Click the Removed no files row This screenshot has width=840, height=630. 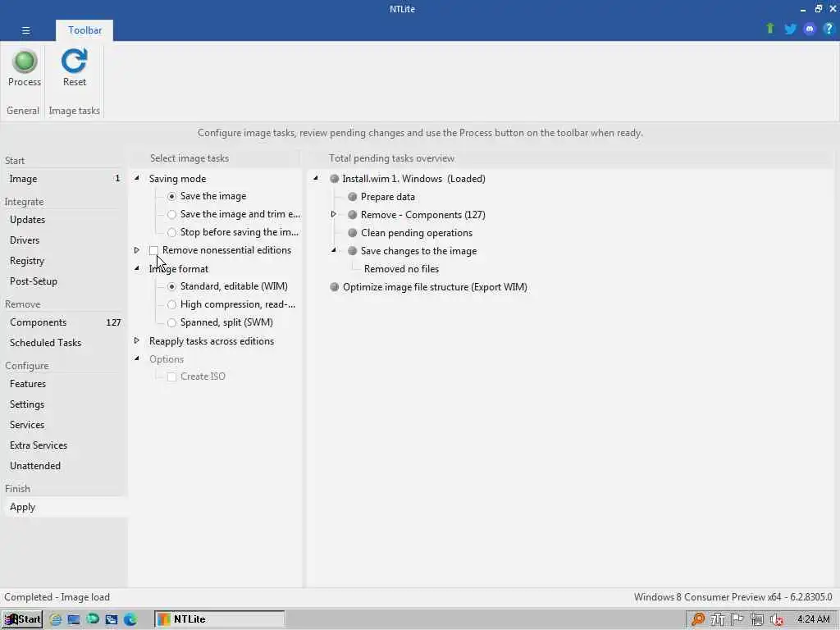coord(401,269)
